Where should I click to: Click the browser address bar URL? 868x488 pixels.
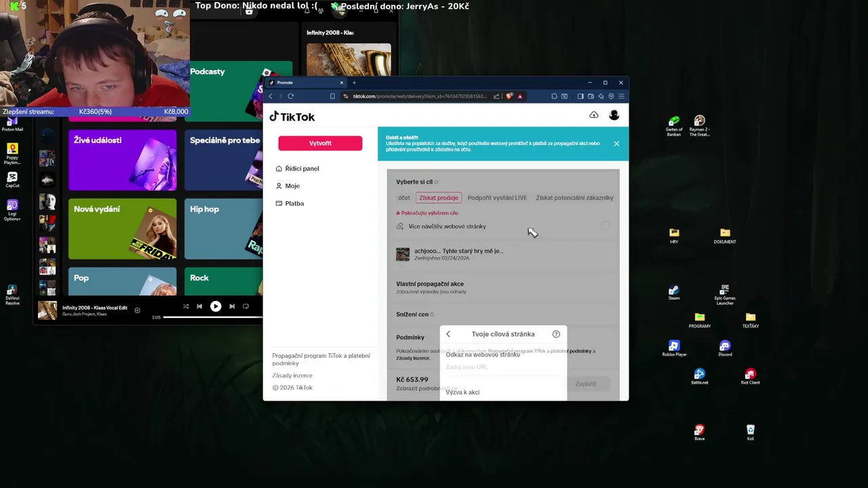click(419, 96)
